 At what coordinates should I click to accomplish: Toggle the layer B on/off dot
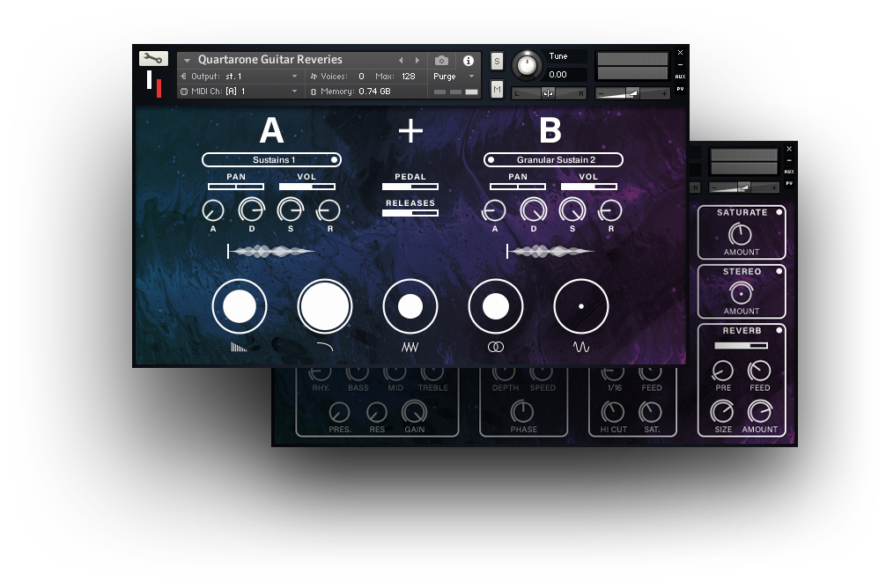(491, 160)
